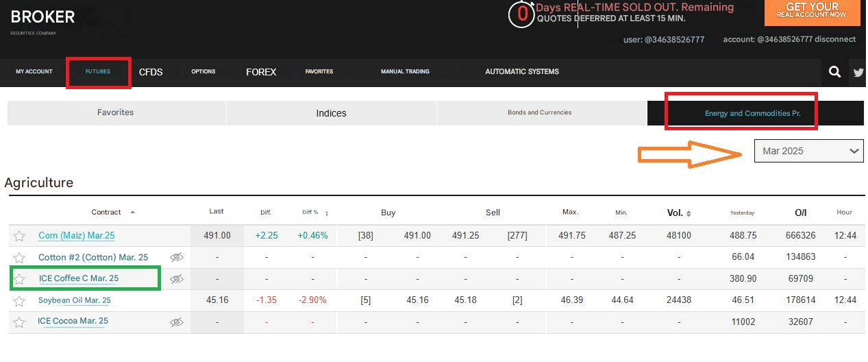Star the Soybean Oil Mar. 25 row
This screenshot has width=868, height=362.
19,301
